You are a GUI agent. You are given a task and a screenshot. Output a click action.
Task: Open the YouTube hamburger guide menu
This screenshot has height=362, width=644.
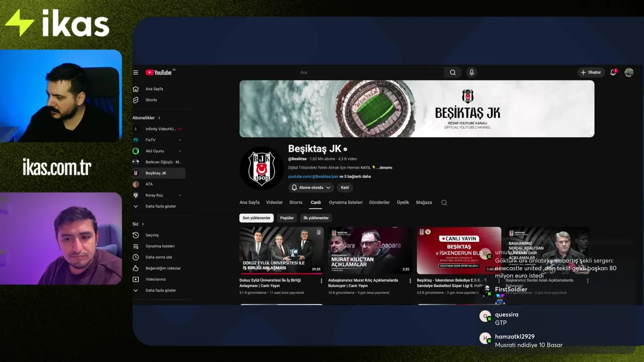pos(135,72)
